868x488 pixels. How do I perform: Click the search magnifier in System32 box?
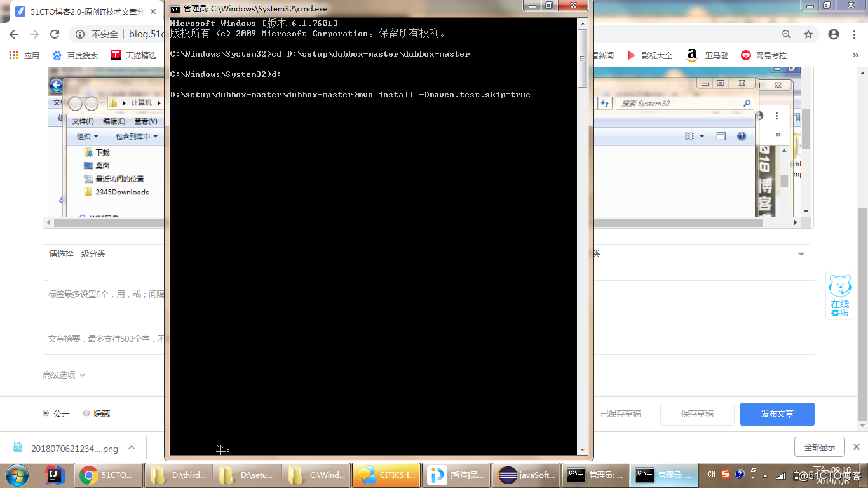point(747,103)
